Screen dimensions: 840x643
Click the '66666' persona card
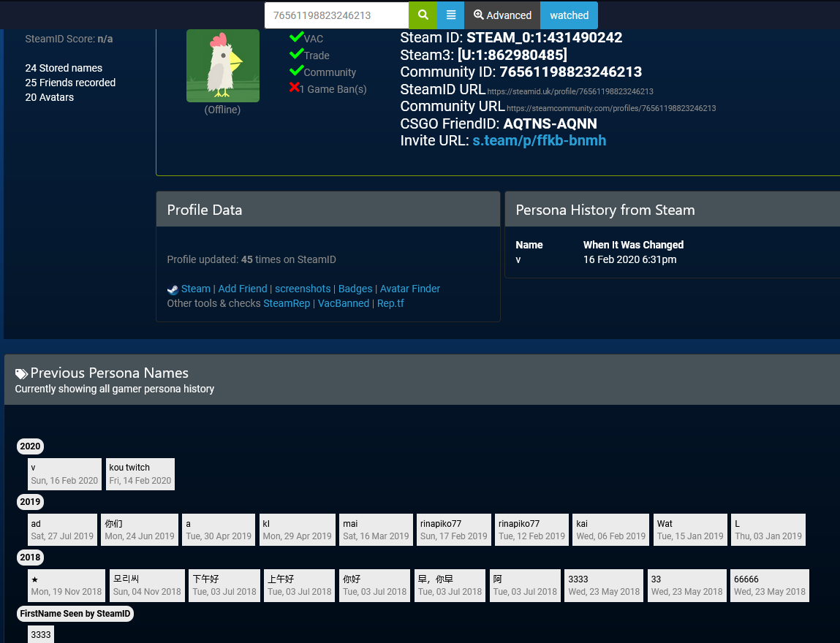pyautogui.click(x=770, y=585)
